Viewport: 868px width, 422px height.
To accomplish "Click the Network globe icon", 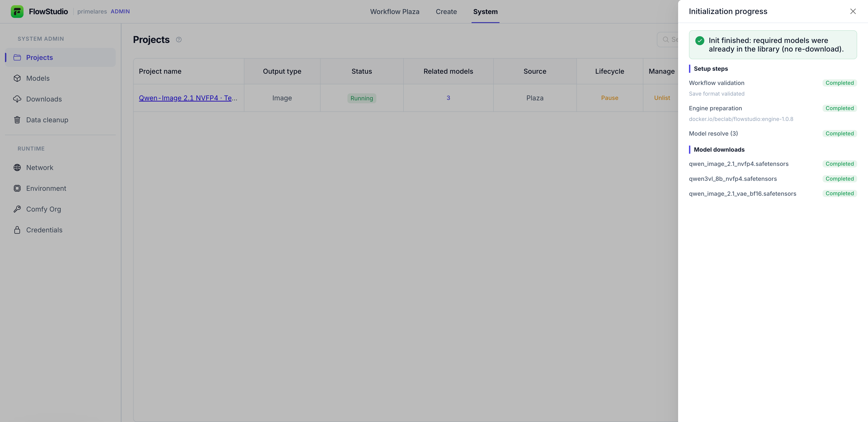I will (x=17, y=167).
